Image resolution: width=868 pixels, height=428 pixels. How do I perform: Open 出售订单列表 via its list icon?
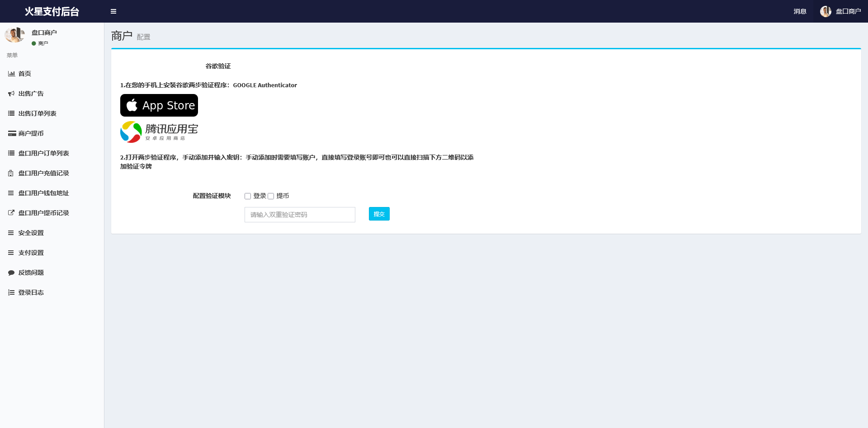[x=11, y=113]
